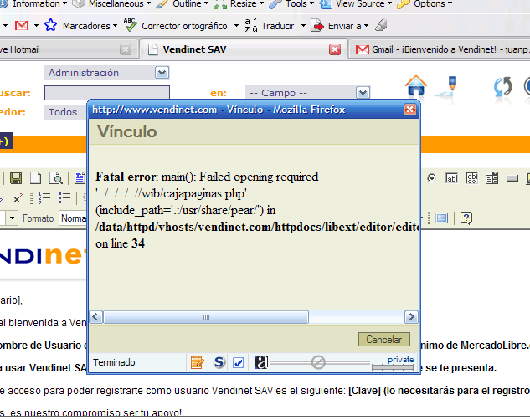Open the dropdown arrow left of Formato

pos(12,218)
